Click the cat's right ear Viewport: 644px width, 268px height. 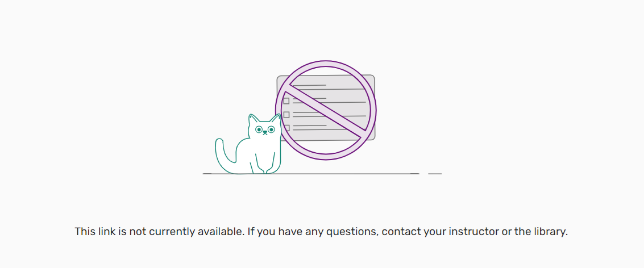(276, 119)
